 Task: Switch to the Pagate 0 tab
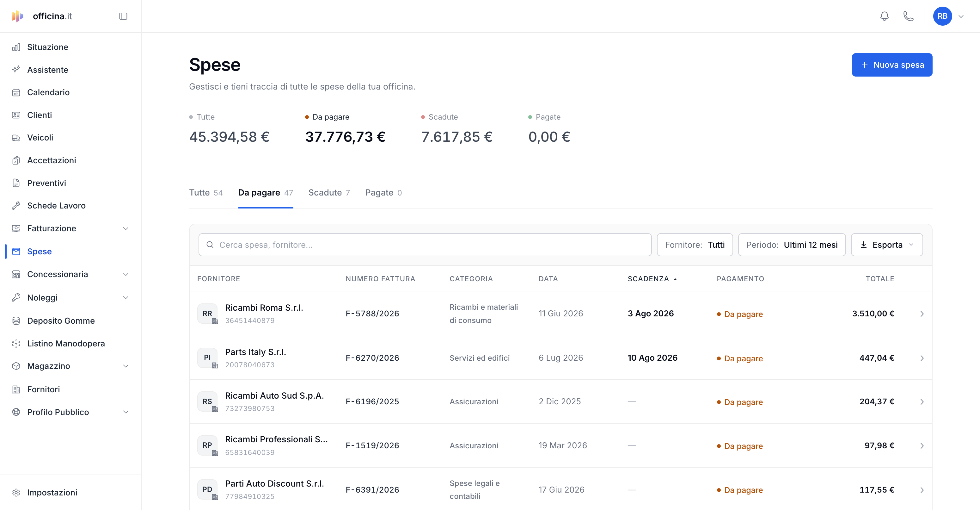click(383, 193)
